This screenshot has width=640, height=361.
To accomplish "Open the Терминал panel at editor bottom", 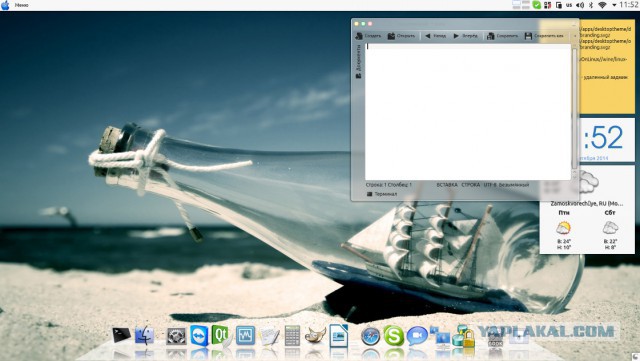I will pos(382,194).
